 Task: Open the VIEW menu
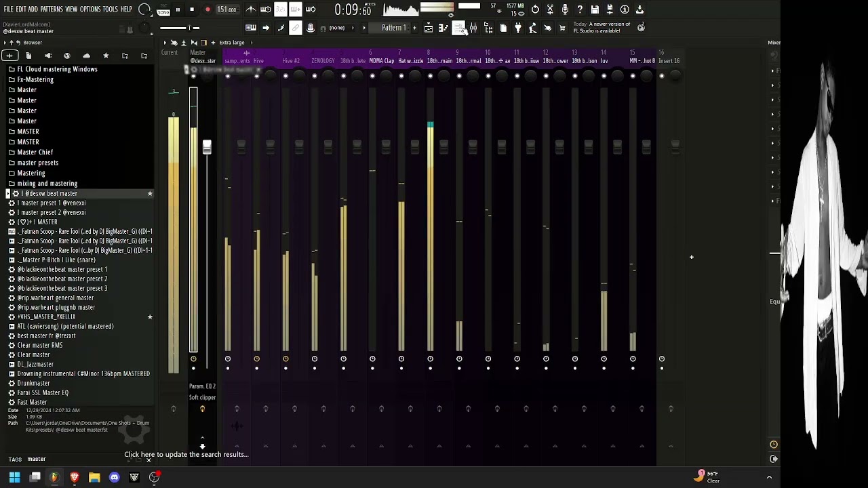[71, 9]
